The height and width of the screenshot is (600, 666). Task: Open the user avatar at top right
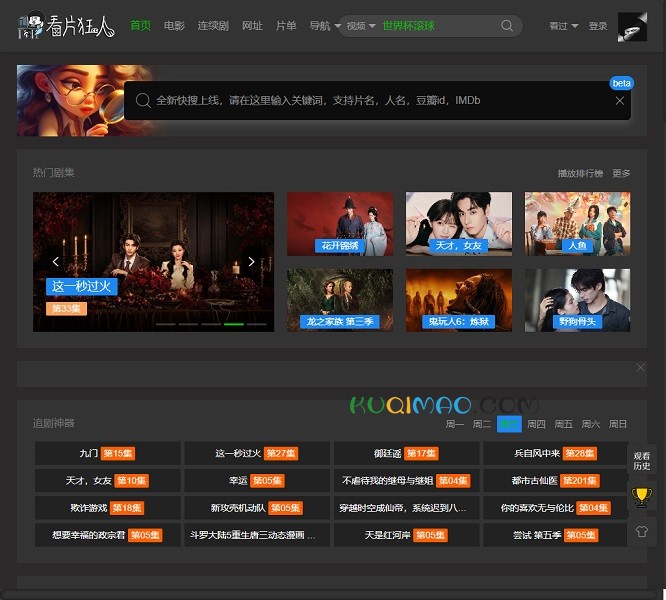[x=632, y=27]
